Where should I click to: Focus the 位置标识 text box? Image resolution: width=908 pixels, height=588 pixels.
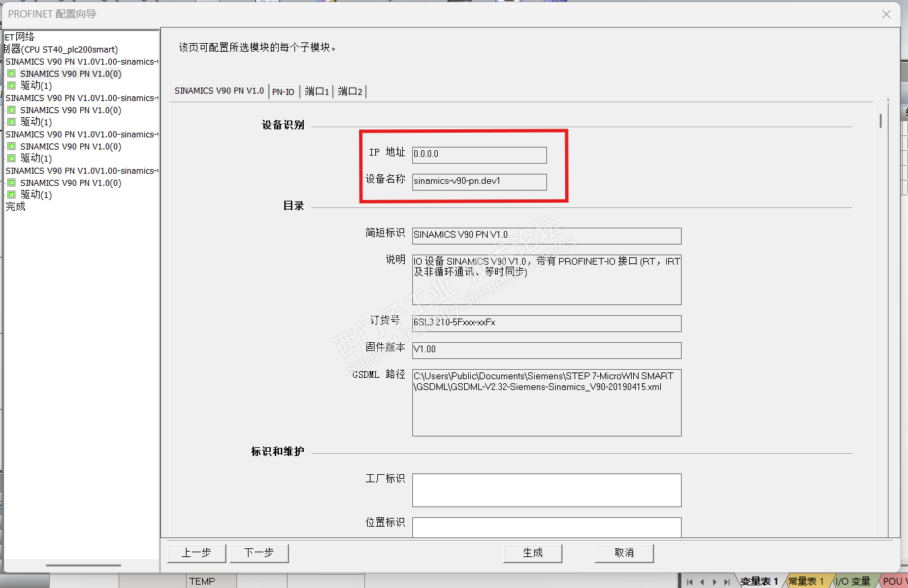pyautogui.click(x=547, y=527)
